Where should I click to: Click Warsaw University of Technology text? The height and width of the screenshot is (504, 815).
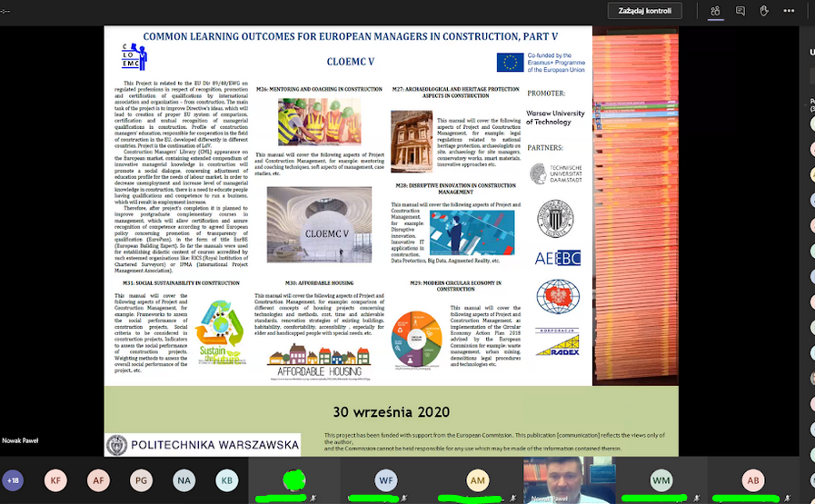click(x=555, y=117)
